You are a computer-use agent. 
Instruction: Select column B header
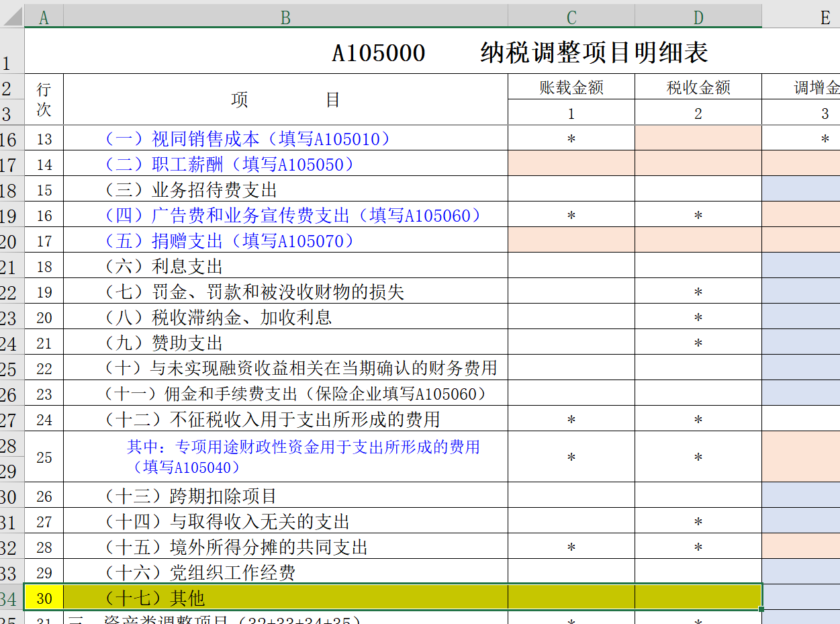coord(285,17)
